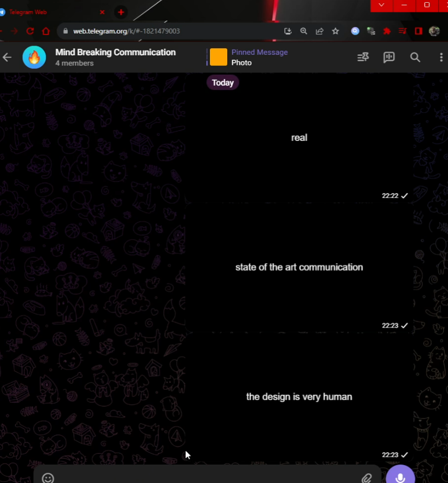
Task: Bookmark this page with the star icon
Action: point(336,31)
